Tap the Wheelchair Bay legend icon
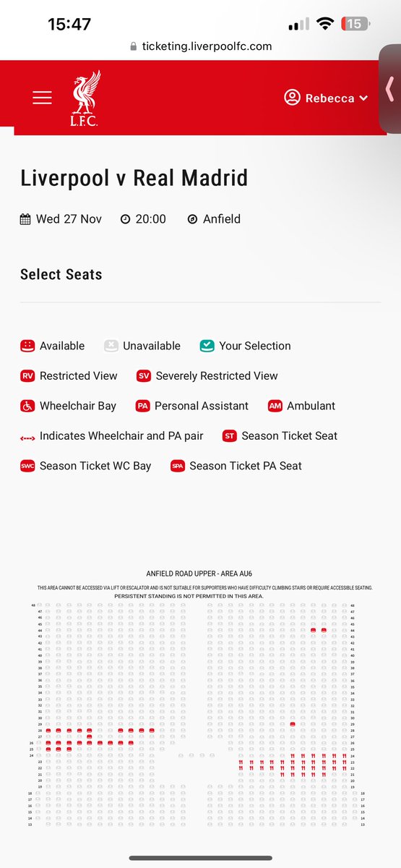Screen dimensions: 401x868 [27, 406]
